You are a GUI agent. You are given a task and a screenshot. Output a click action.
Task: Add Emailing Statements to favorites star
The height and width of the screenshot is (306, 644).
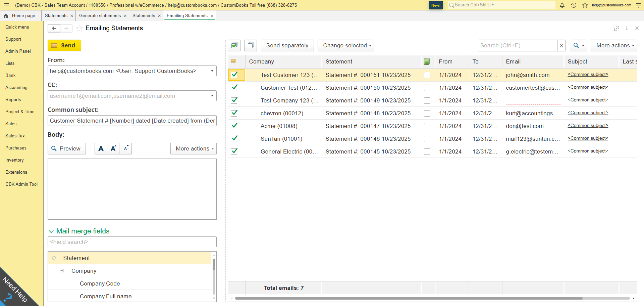(79, 29)
